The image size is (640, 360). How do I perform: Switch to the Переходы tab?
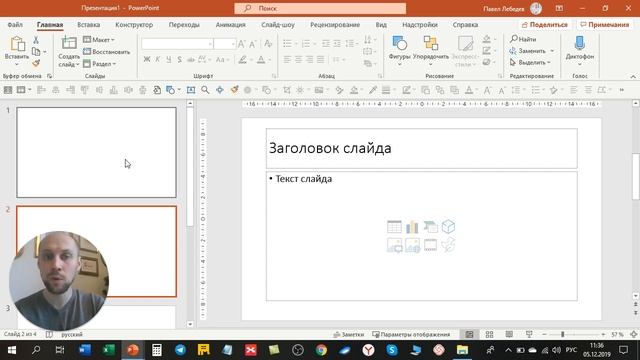coord(184,24)
